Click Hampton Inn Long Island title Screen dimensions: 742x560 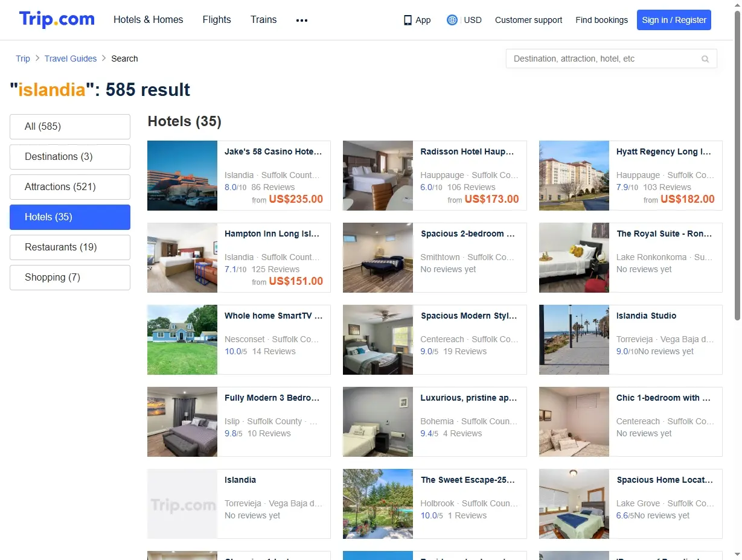point(272,234)
